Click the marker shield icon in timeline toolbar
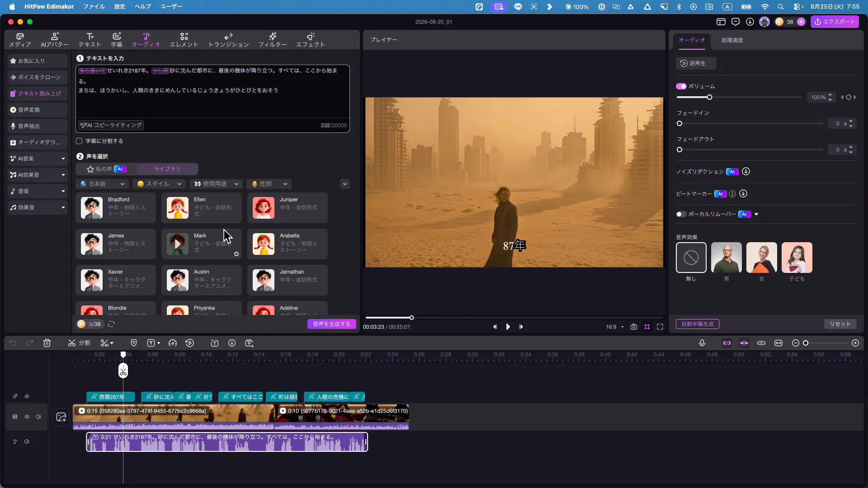The height and width of the screenshot is (488, 868). pyautogui.click(x=134, y=343)
